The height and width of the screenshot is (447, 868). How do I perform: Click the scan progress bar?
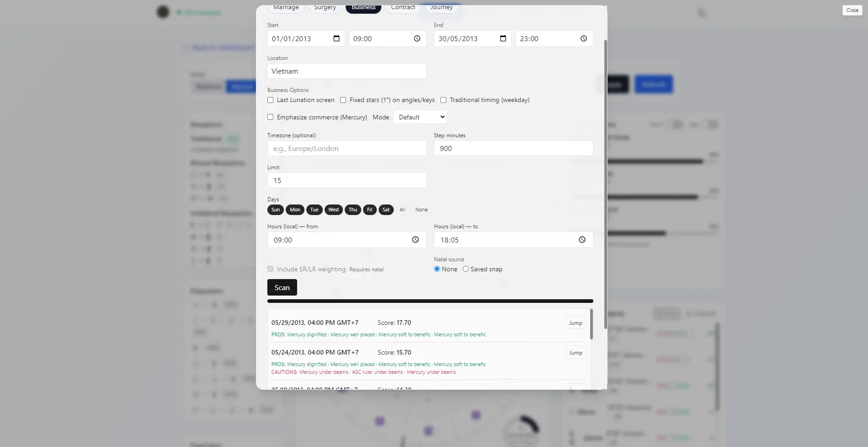tap(430, 301)
